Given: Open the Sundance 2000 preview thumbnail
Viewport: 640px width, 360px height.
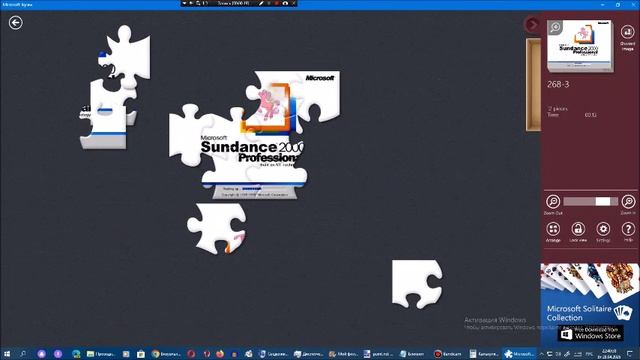Looking at the screenshot, I should [580, 46].
